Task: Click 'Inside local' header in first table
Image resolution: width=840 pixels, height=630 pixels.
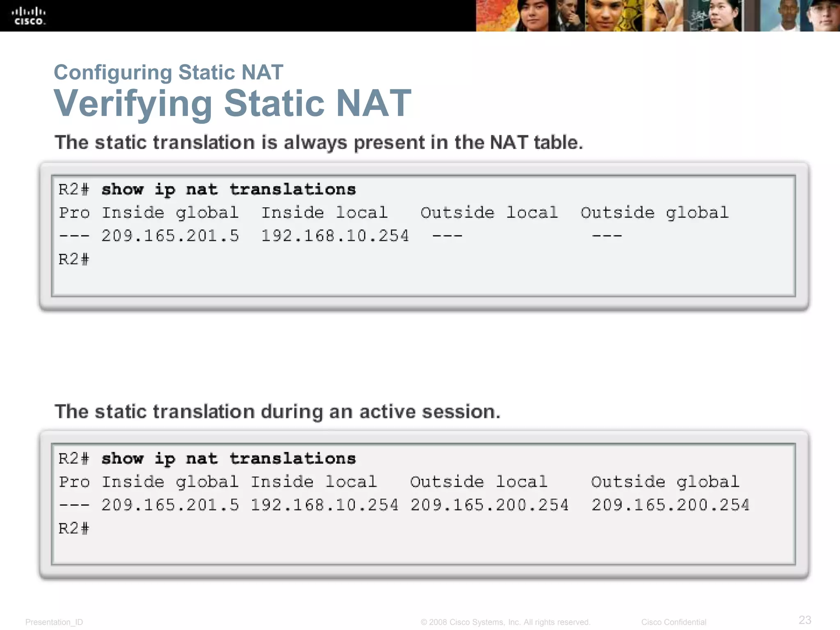Action: click(x=324, y=212)
